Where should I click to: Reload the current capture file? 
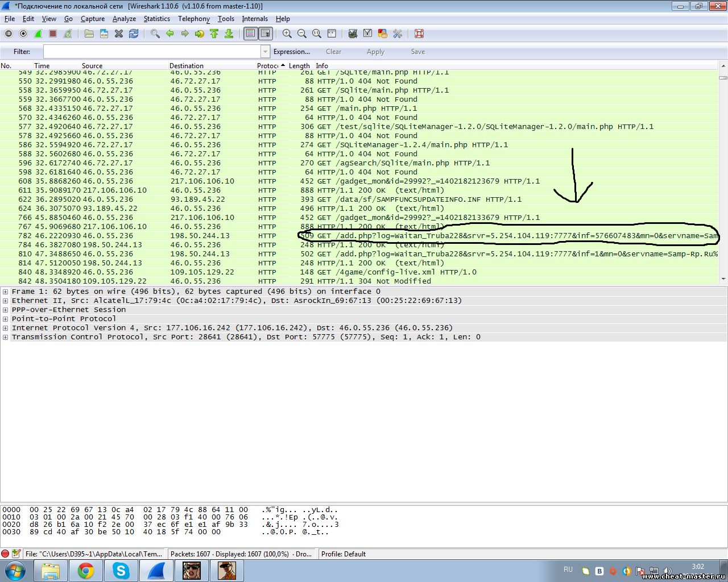tap(134, 34)
